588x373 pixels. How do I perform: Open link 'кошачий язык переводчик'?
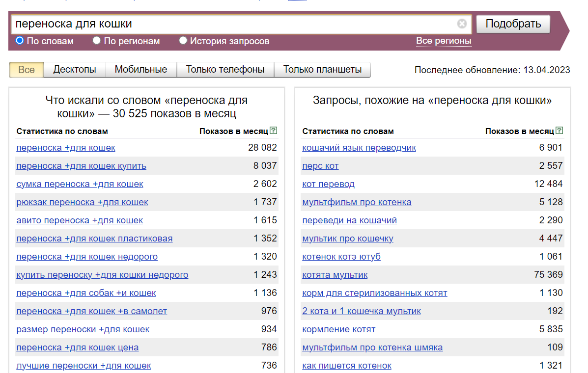click(x=359, y=148)
